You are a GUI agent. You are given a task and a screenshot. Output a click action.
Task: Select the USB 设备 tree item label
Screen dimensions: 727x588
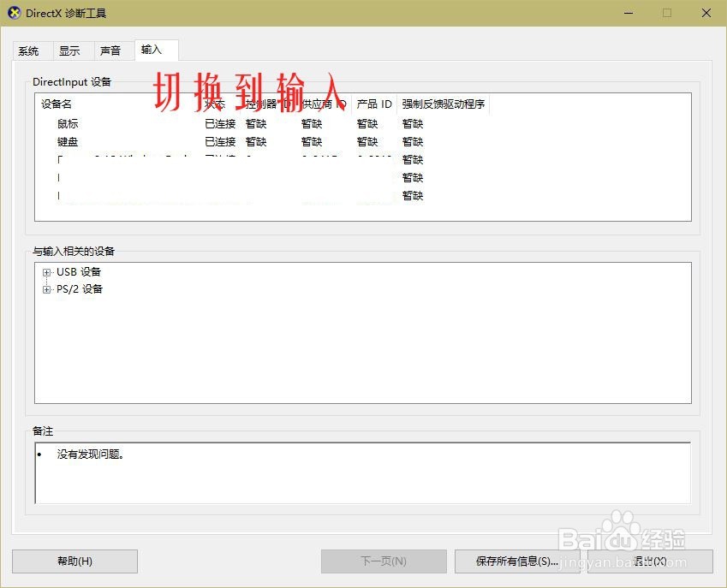tap(79, 272)
